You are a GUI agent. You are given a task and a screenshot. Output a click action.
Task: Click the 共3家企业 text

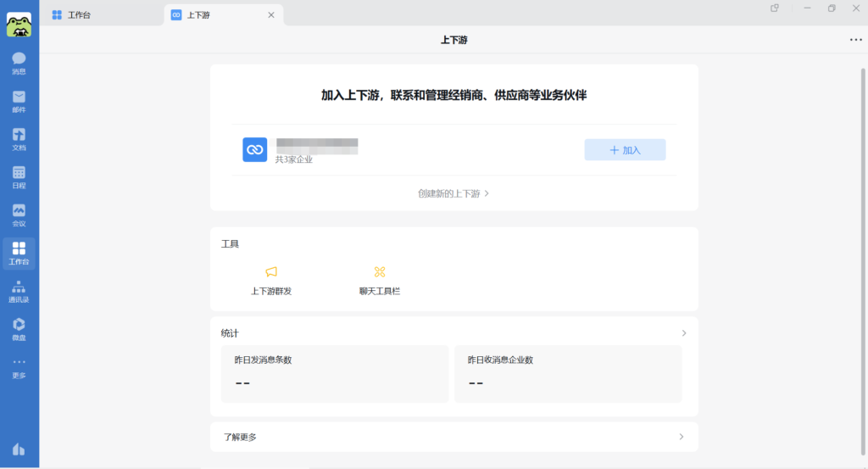click(x=294, y=159)
